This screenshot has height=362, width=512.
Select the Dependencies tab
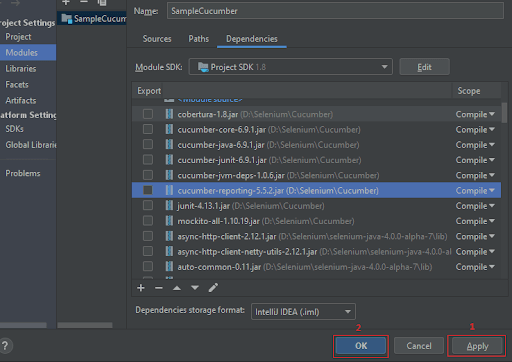point(252,39)
